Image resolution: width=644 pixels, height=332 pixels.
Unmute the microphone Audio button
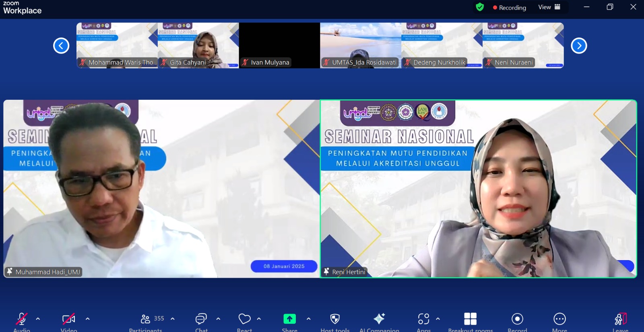tap(22, 319)
